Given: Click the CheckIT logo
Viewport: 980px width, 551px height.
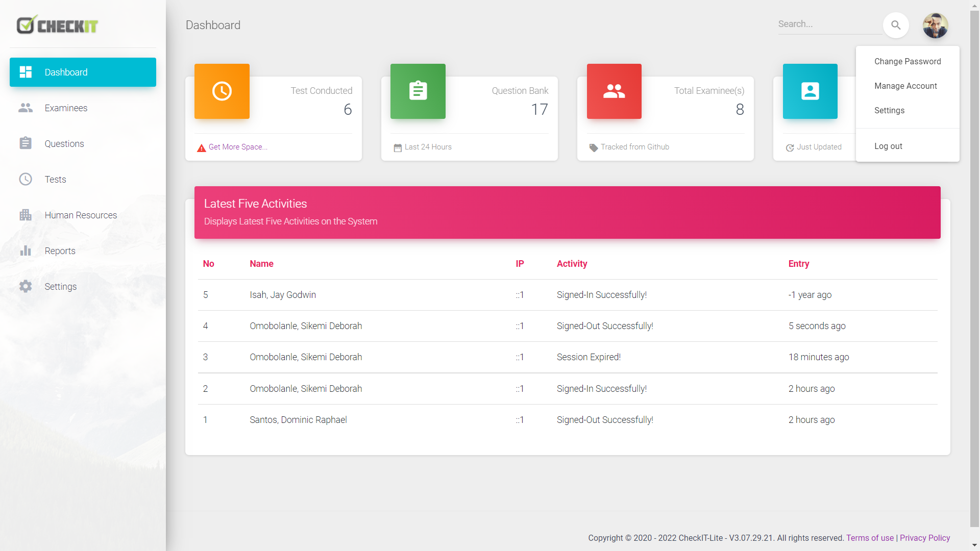Looking at the screenshot, I should point(57,25).
